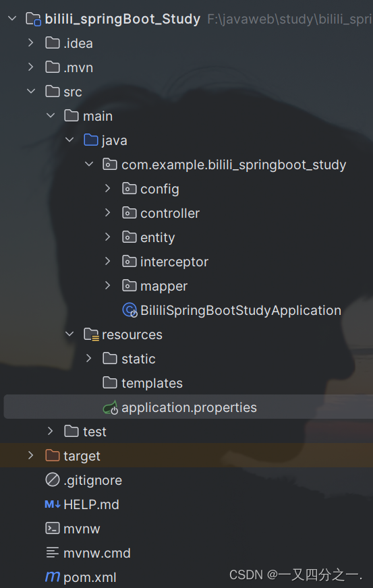Viewport: 373px width, 588px height.
Task: Expand the target folder chevron
Action: tap(31, 455)
